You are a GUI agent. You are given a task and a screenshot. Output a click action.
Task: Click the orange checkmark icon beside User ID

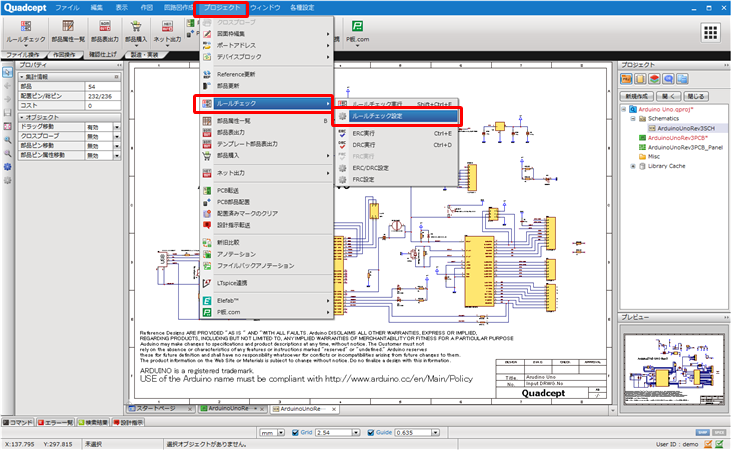coord(708,444)
